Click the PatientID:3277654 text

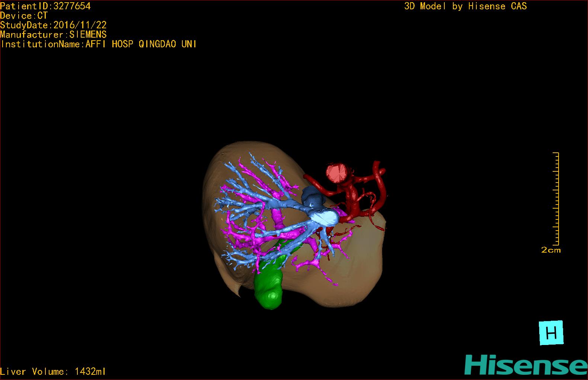pyautogui.click(x=45, y=6)
